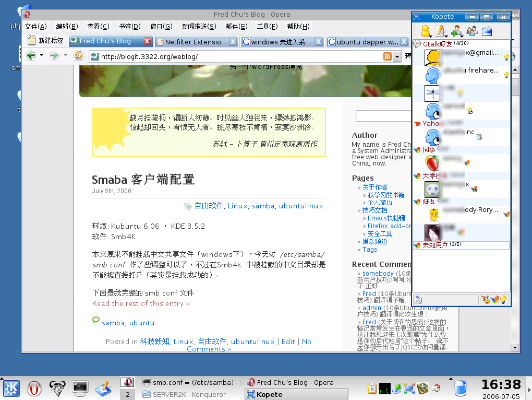Click the black system monitor tray icon
This screenshot has height=400, width=532.
(x=385, y=388)
